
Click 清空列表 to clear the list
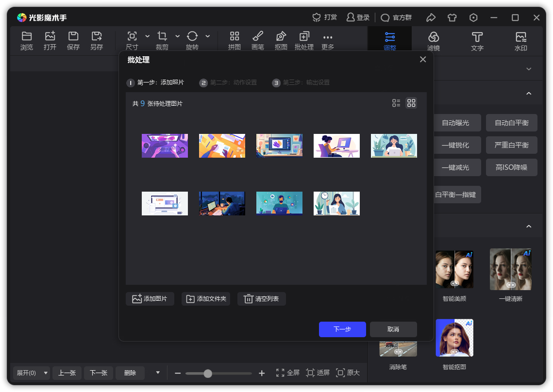261,299
